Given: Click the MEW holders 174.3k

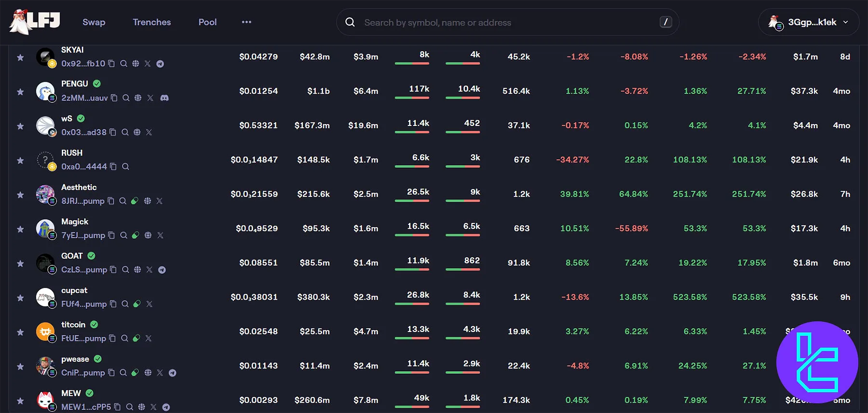Looking at the screenshot, I should [x=516, y=400].
